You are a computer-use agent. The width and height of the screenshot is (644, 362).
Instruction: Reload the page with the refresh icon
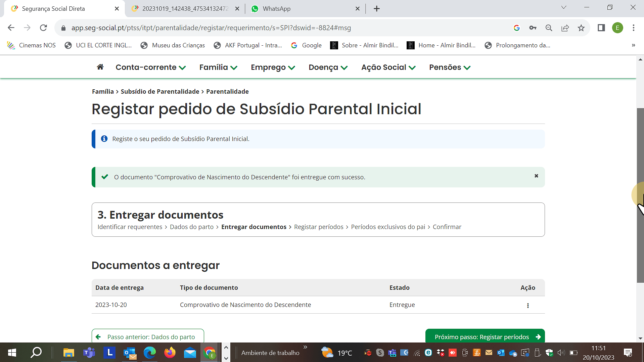click(43, 28)
